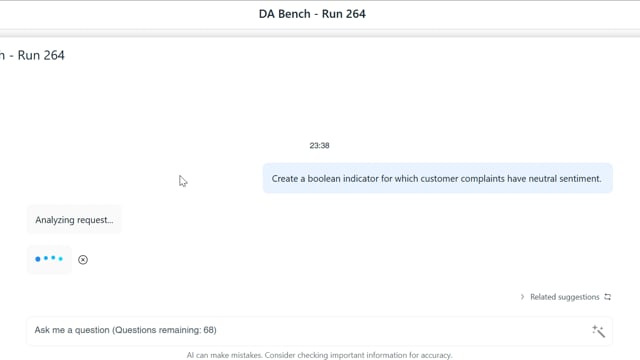Click the magic wand sparkle icon in the question box
The width and height of the screenshot is (640, 360).
click(x=598, y=331)
